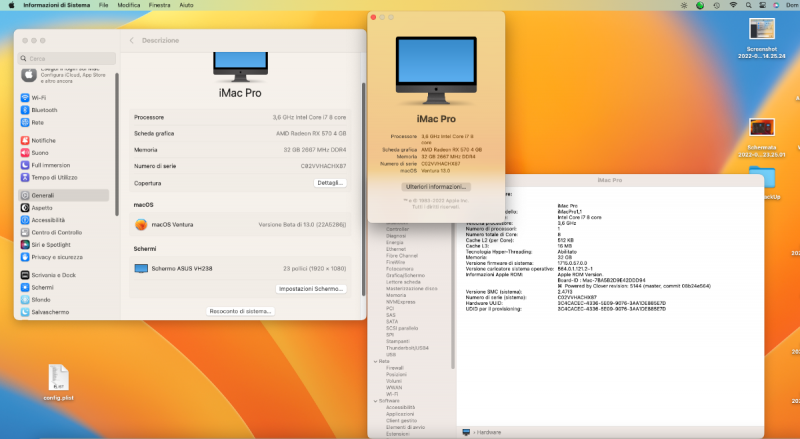Viewport: 800px width, 439px height.
Task: Select SATA in System Information list
Action: 392,322
